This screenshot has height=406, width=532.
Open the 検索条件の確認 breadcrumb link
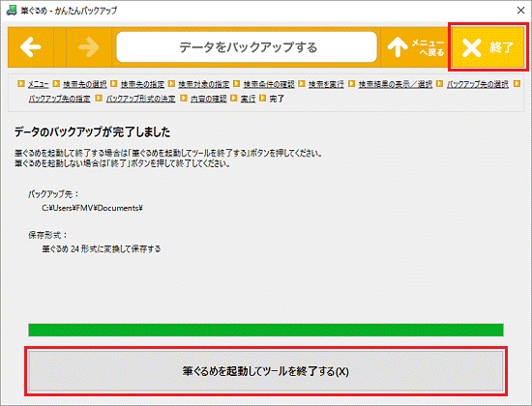pyautogui.click(x=269, y=84)
